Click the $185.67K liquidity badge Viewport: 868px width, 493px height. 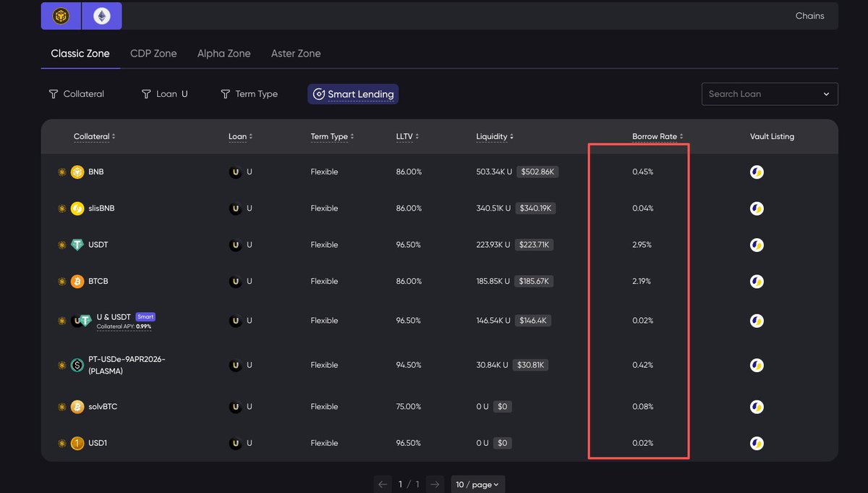click(x=535, y=281)
